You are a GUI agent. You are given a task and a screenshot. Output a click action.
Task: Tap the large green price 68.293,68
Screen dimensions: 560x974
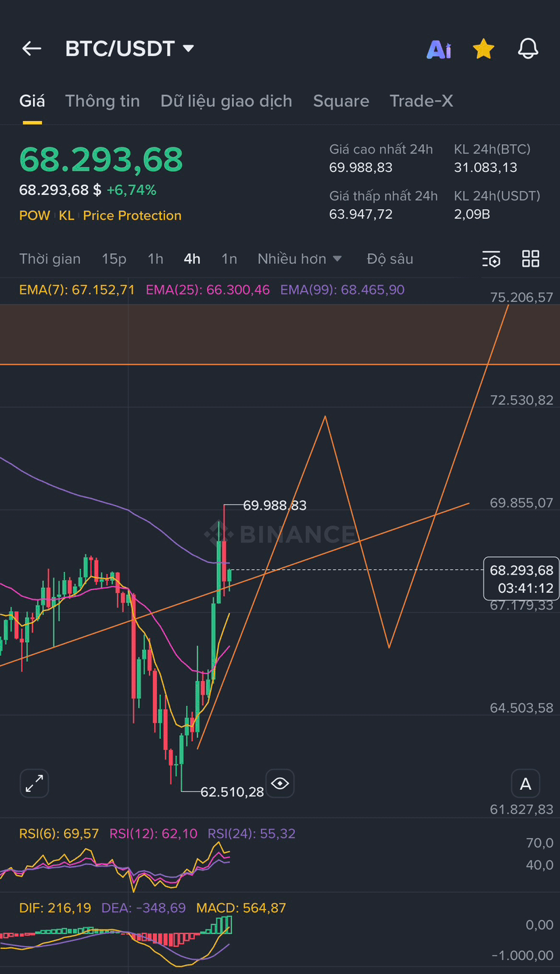[101, 159]
